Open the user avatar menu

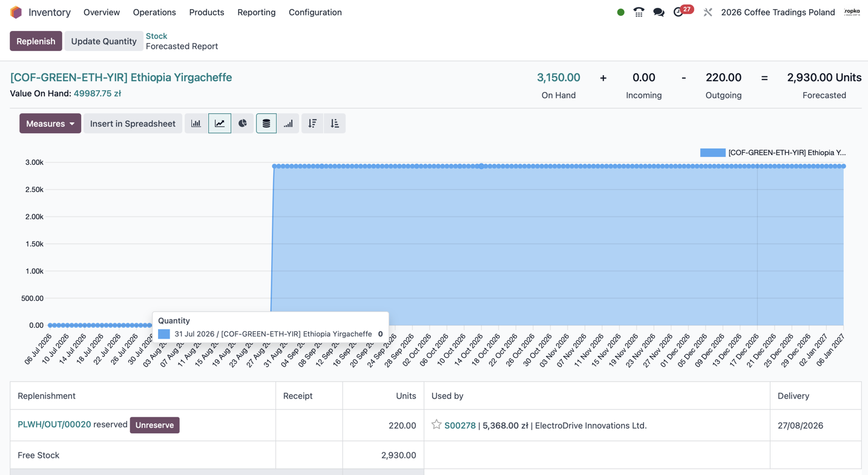[852, 12]
